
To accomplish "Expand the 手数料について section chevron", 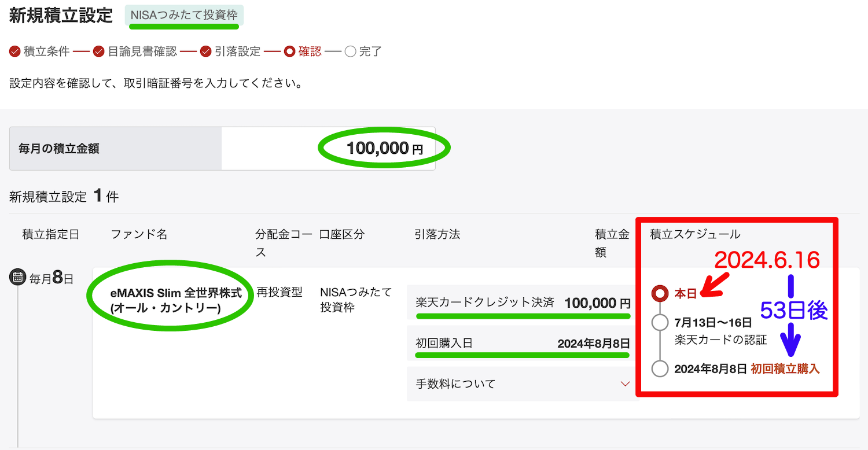I will 624,384.
